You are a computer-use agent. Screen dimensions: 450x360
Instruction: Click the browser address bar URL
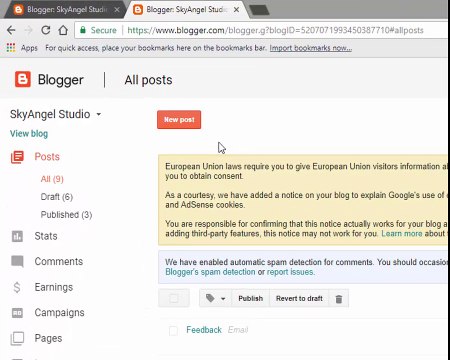click(x=275, y=30)
